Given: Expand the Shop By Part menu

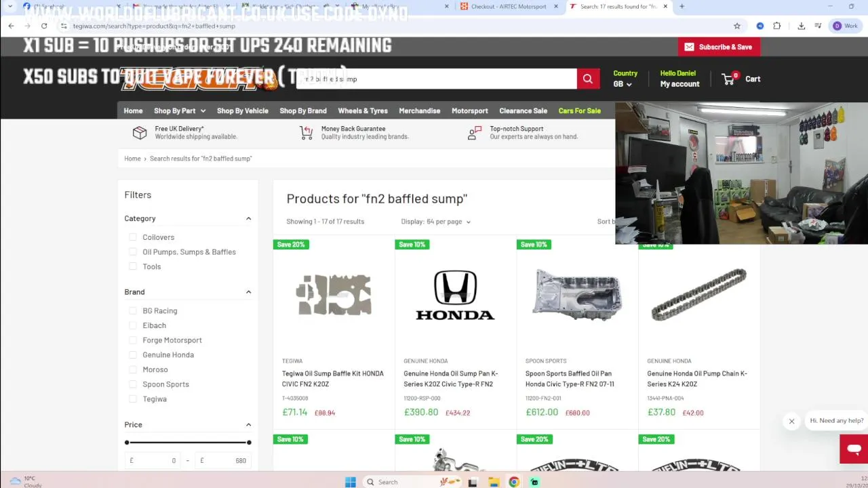Looking at the screenshot, I should pos(180,110).
